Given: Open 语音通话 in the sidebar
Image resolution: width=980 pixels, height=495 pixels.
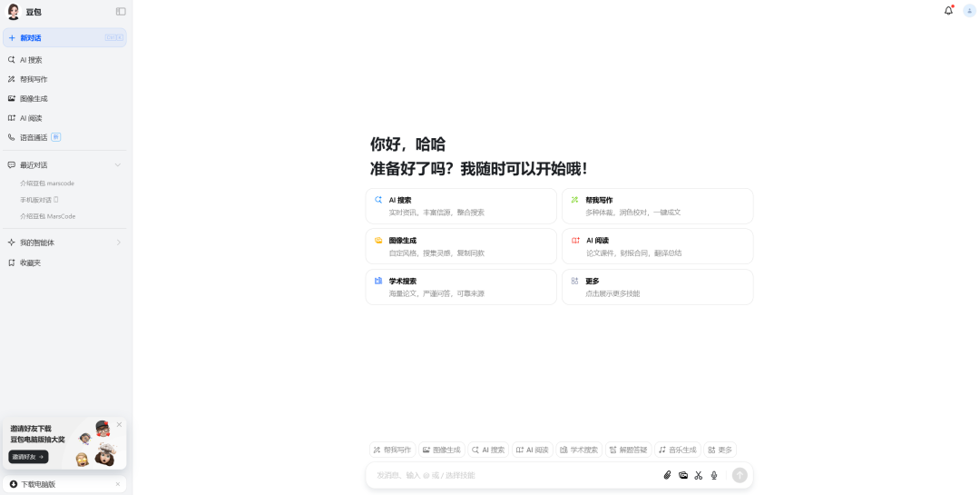Looking at the screenshot, I should tap(65, 138).
